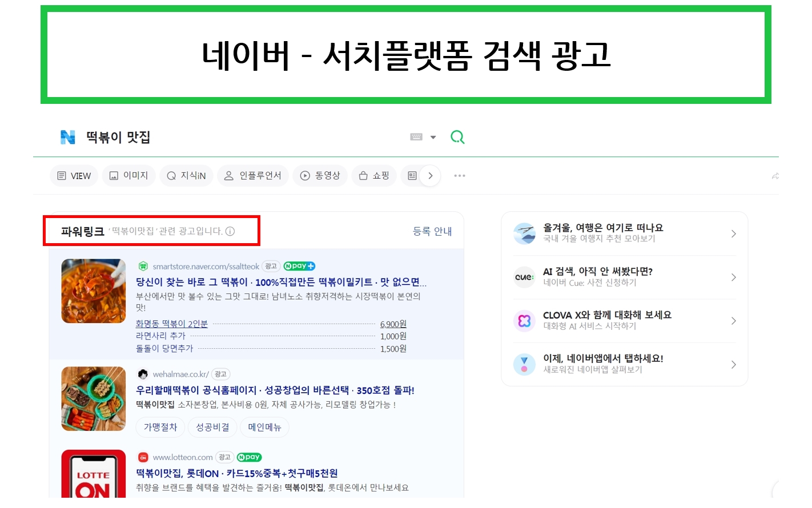Click the green shield icon before smartstore URL
The height and width of the screenshot is (508, 812).
[143, 267]
